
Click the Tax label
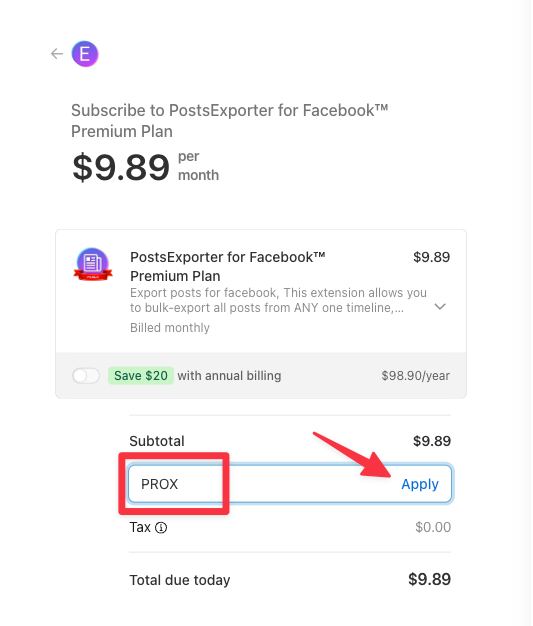click(140, 527)
